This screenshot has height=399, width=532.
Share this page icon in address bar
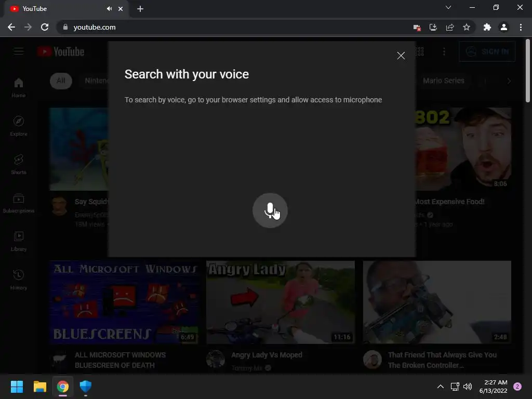[x=450, y=27]
